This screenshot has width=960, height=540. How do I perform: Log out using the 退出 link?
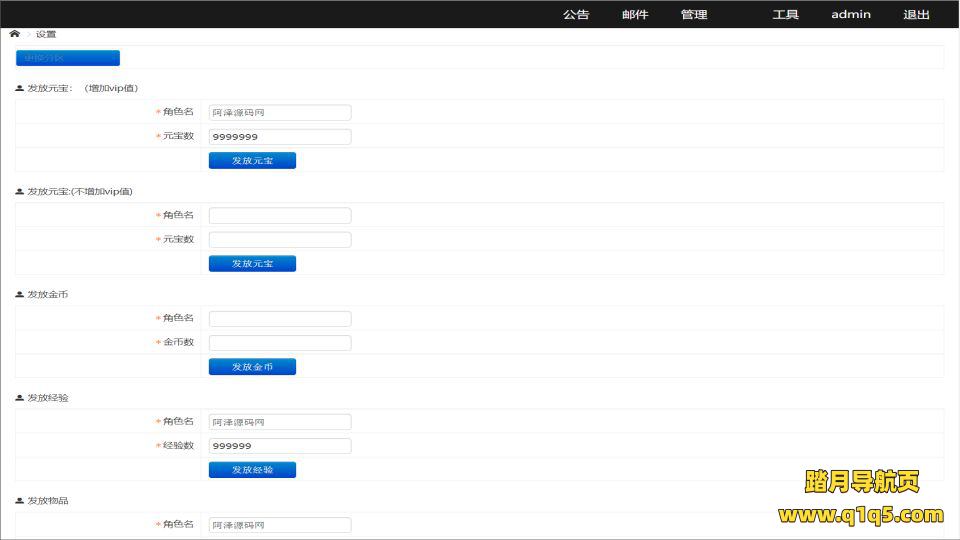(x=916, y=15)
